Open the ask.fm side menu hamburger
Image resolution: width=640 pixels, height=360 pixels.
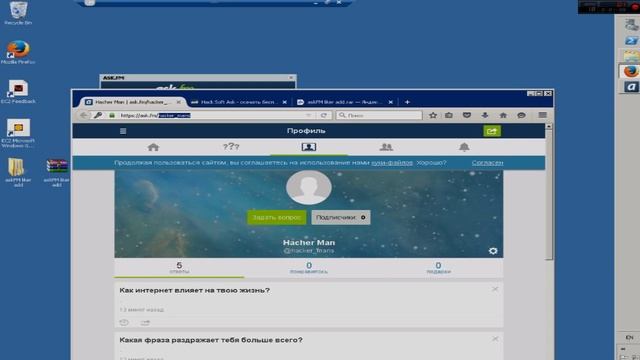(x=123, y=131)
